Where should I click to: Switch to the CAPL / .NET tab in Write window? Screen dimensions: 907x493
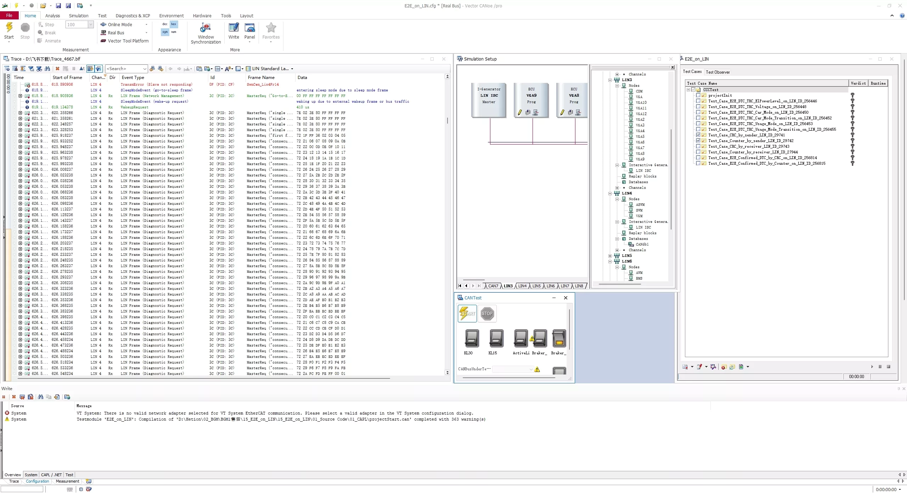(x=51, y=474)
